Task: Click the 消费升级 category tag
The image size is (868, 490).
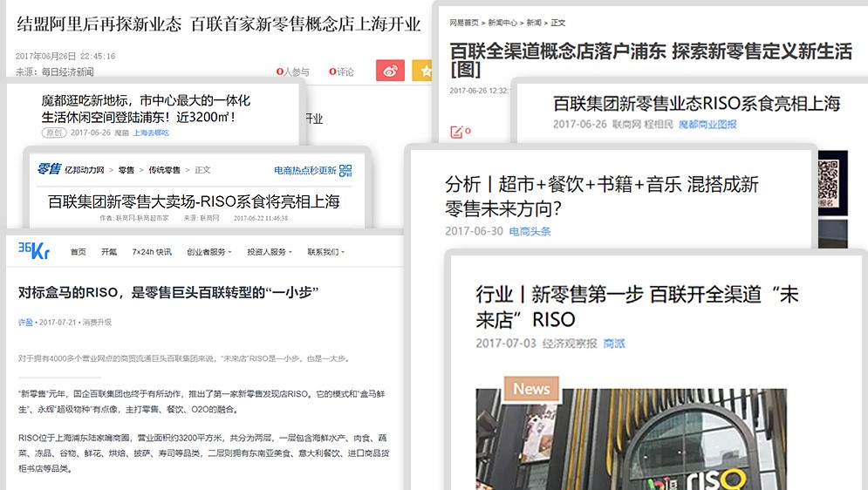Action: coord(97,322)
